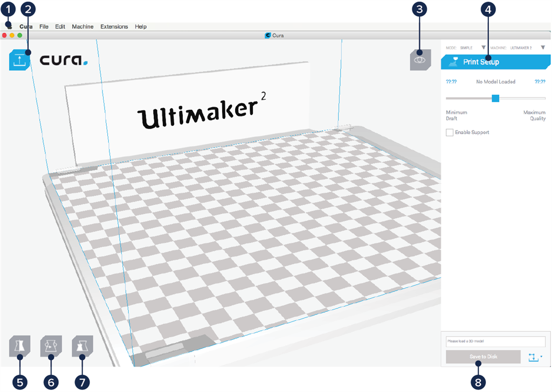Open the Cura application menu

click(x=26, y=26)
